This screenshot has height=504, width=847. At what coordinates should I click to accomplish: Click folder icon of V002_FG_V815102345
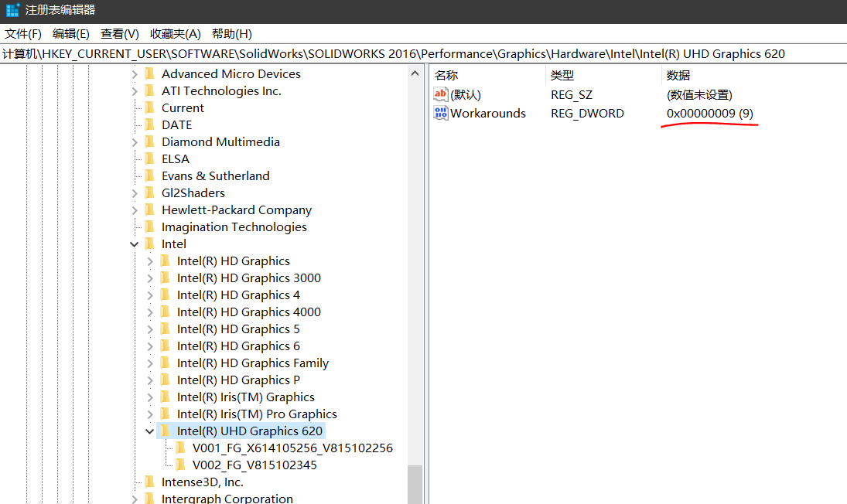click(180, 465)
